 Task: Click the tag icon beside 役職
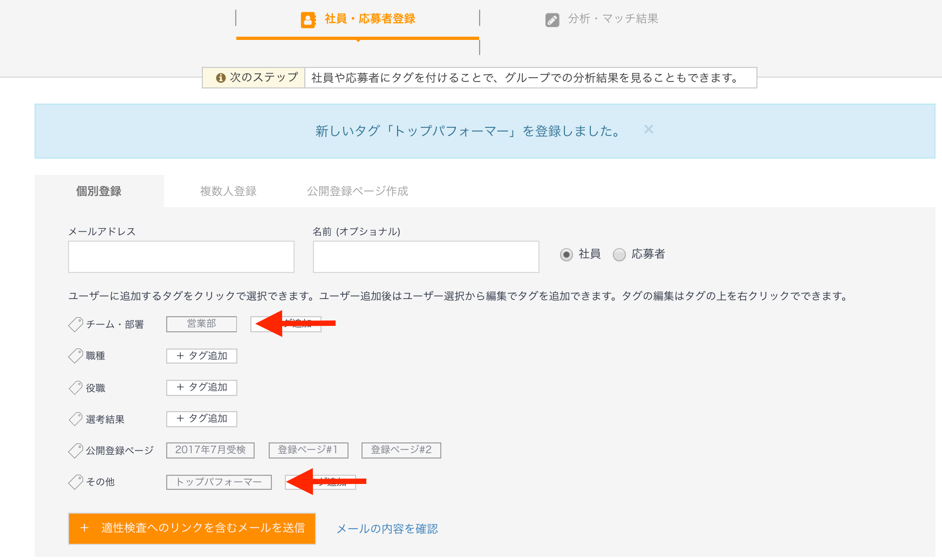tap(76, 387)
